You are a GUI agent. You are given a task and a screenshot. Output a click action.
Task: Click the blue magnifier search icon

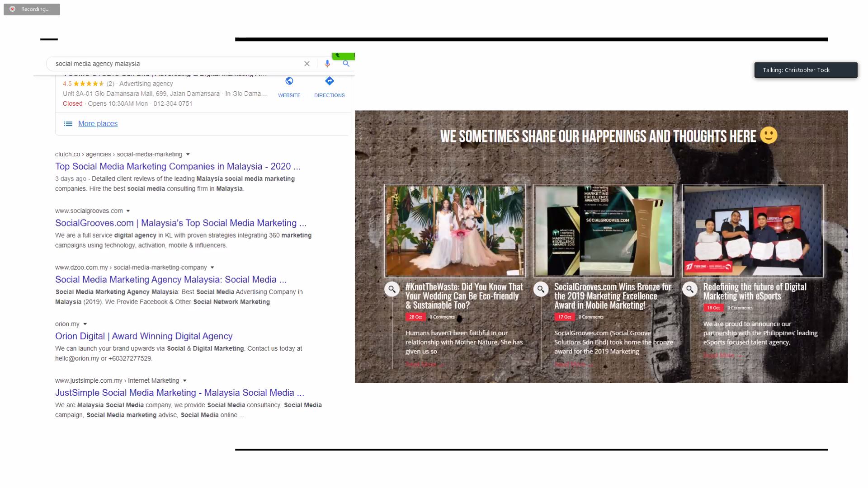click(x=346, y=64)
